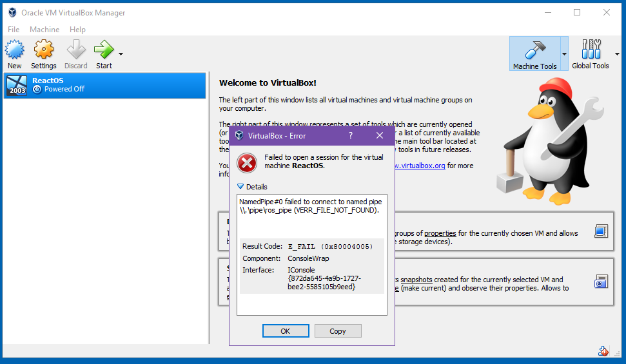
Task: Click the notification icon in status corner
Action: (x=603, y=351)
